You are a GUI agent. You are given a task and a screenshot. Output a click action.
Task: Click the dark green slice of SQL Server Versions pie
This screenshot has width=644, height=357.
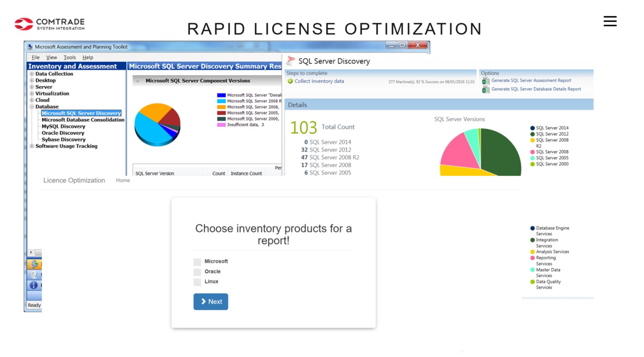point(501,152)
